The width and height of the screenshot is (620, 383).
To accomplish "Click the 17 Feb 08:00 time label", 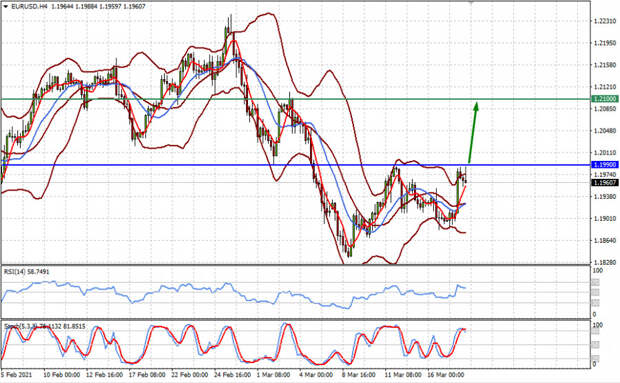I will coord(147,374).
